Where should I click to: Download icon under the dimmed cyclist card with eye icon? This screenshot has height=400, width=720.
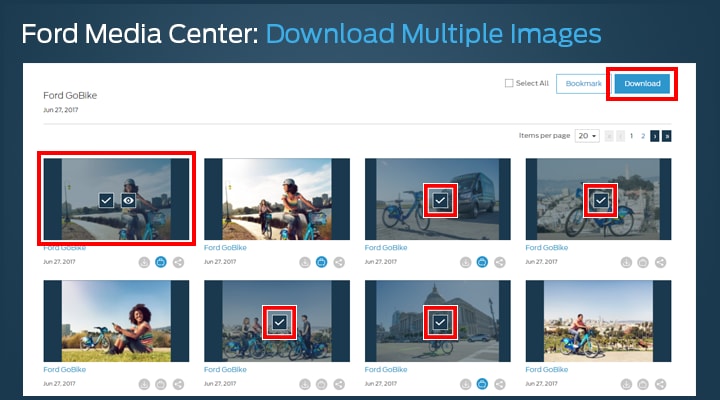coord(144,262)
